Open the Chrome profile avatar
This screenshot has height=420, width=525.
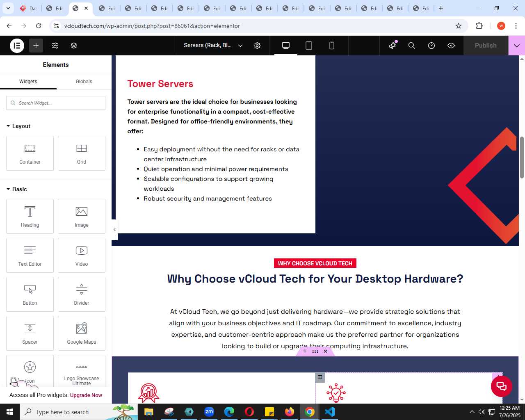pos(501,26)
